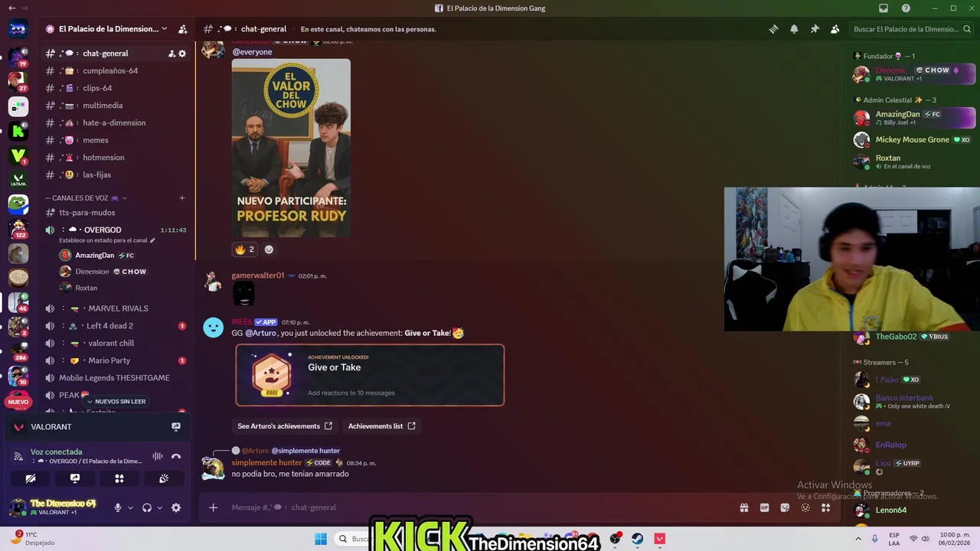Open the help question mark icon

point(906,8)
